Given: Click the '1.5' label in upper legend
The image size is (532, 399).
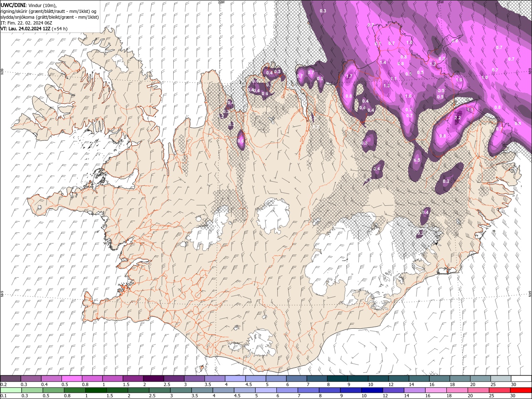Looking at the screenshot, I should (126, 384).
